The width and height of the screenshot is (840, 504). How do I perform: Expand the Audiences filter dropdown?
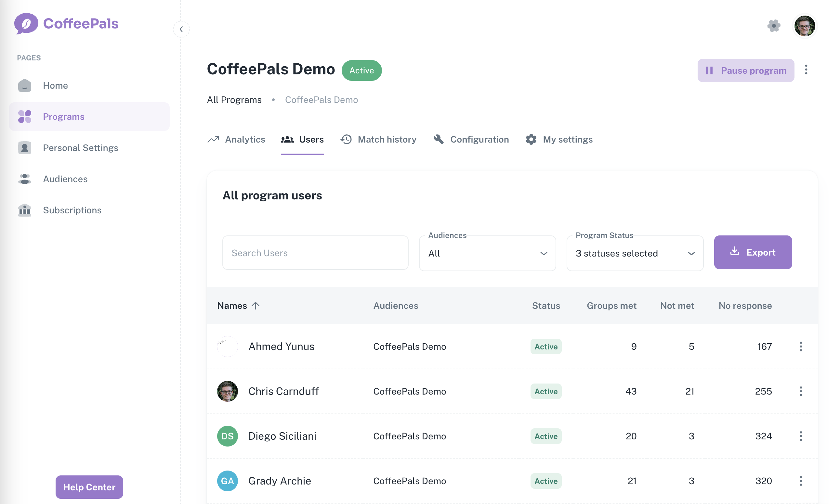[x=487, y=253]
